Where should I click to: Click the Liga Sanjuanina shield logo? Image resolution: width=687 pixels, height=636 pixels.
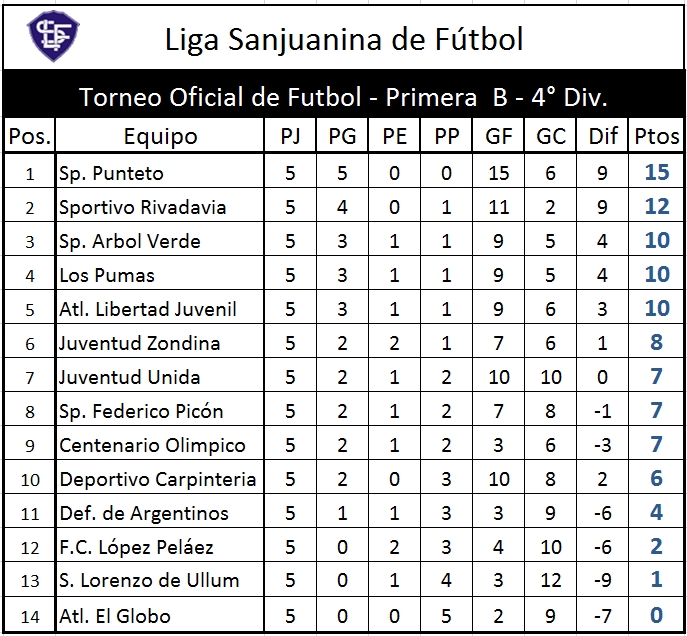click(53, 36)
